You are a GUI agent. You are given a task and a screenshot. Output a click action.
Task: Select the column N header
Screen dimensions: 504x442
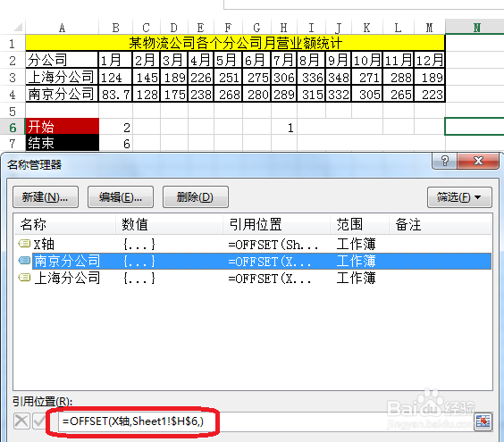(x=475, y=28)
